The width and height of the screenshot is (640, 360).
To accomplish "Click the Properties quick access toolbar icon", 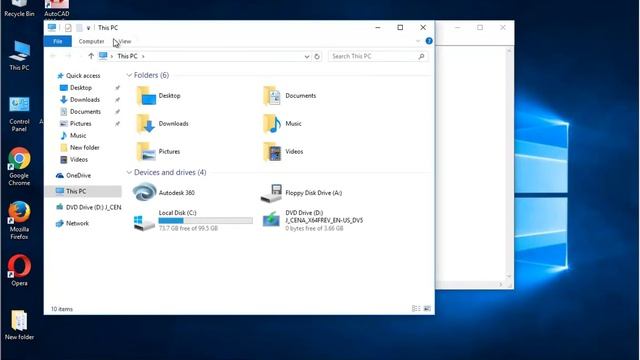I will tap(68, 28).
